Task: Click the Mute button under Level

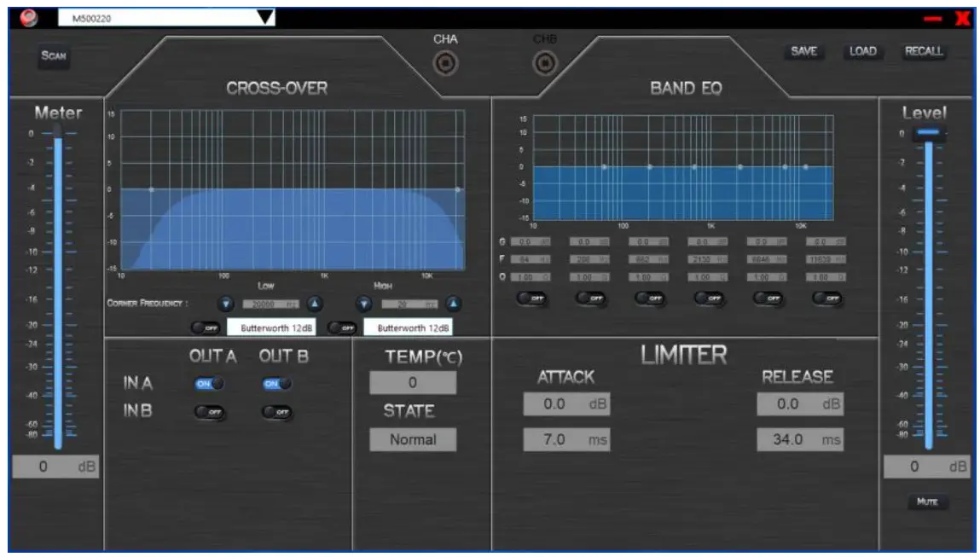Action: [x=927, y=502]
